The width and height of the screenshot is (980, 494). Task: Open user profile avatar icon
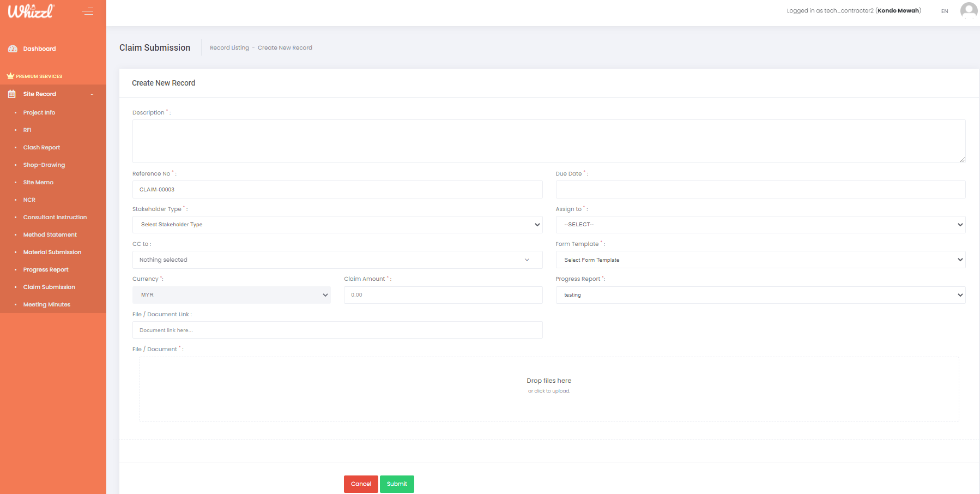click(x=968, y=11)
